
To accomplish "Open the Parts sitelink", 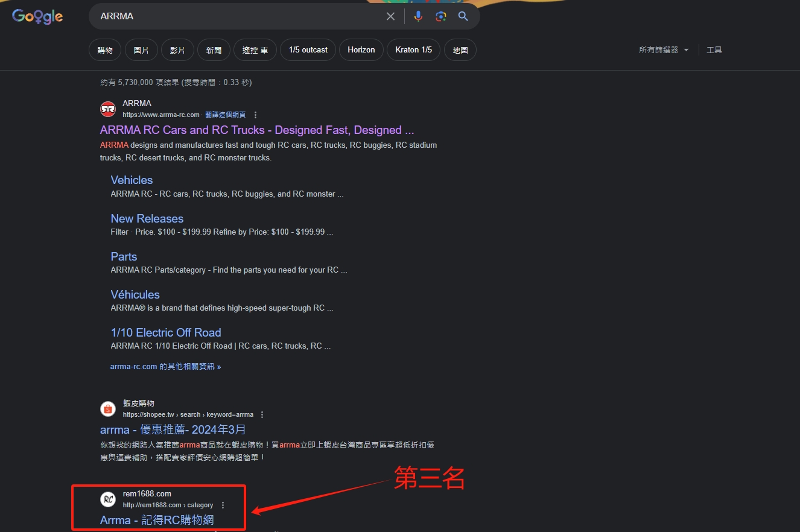I will (124, 256).
